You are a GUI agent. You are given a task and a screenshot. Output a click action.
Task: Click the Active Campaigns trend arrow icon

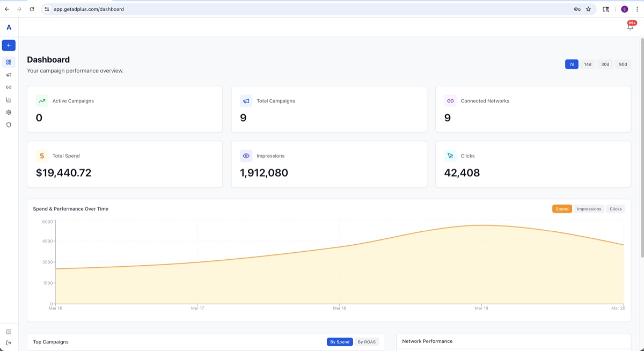[x=42, y=101]
